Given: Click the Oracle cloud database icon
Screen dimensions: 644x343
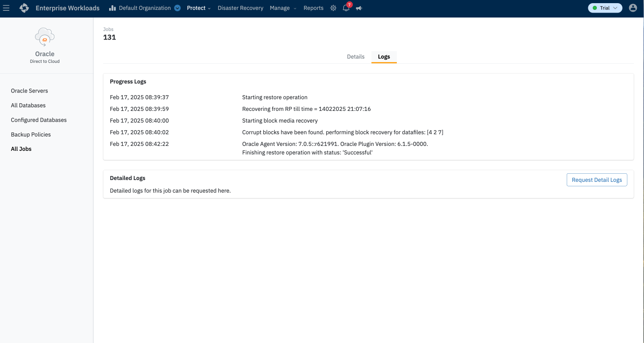Looking at the screenshot, I should coord(44,37).
